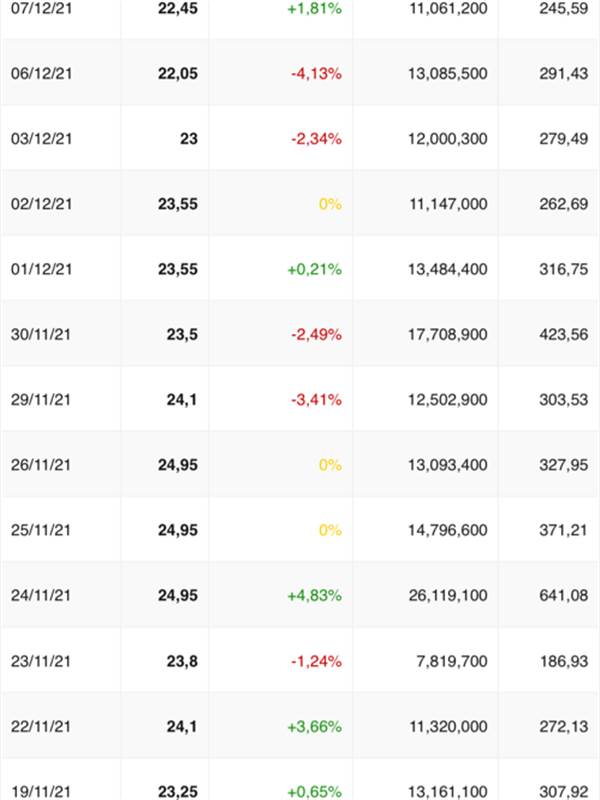Image resolution: width=600 pixels, height=800 pixels.
Task: Select the +4,83% change value
Action: click(314, 595)
